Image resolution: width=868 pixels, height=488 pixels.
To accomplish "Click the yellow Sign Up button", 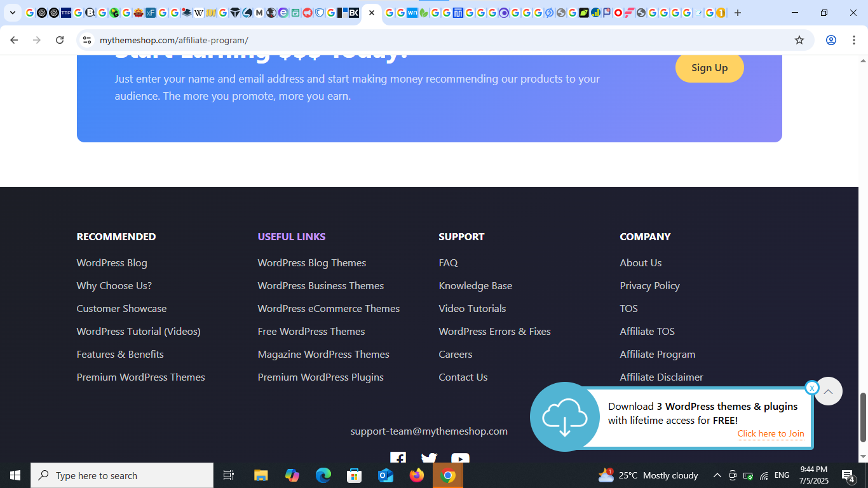I will point(709,68).
